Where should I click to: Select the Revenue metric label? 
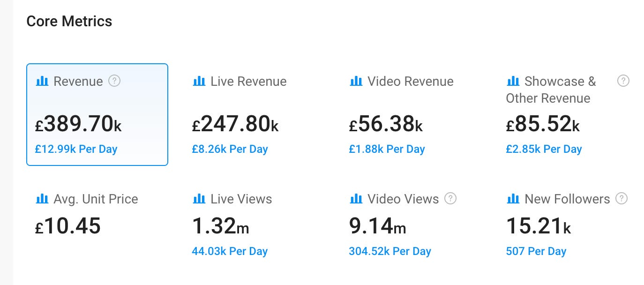78,82
